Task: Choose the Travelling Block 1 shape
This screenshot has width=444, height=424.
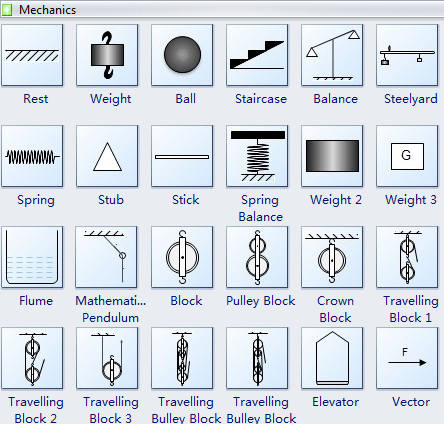Action: click(x=407, y=257)
